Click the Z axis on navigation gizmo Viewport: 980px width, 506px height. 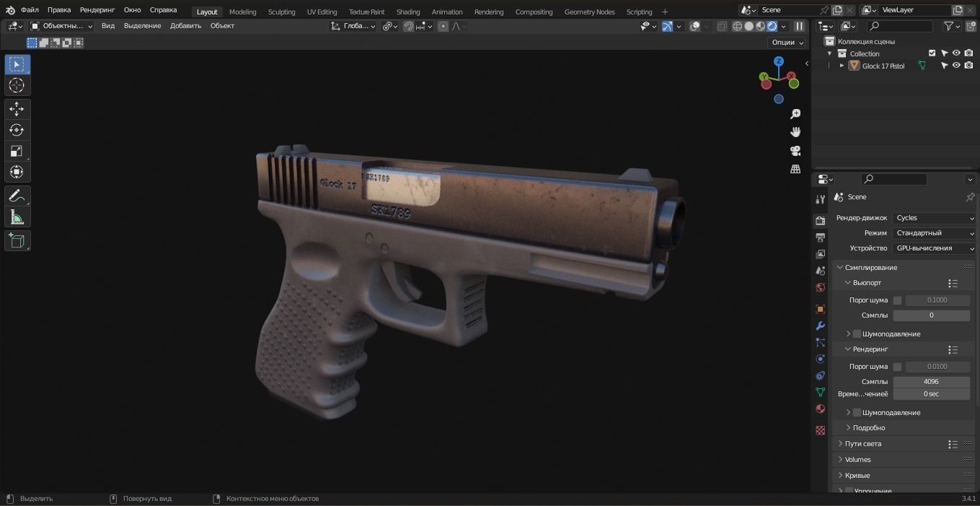pos(779,61)
